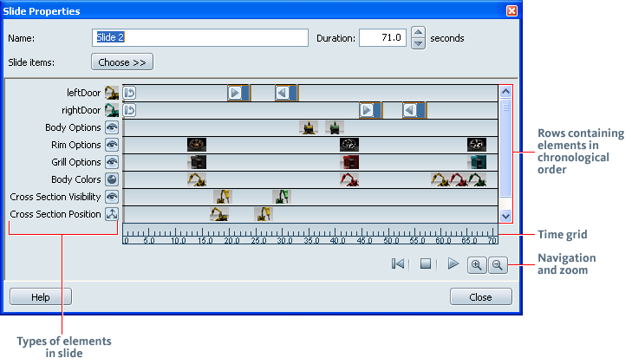Zoom in on the timeline

(x=477, y=265)
